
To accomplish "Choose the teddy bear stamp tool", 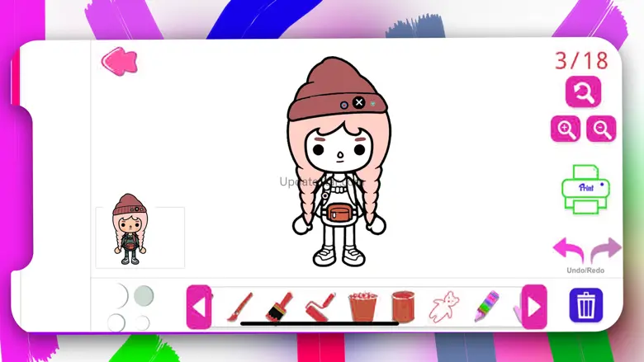I will pos(443,306).
